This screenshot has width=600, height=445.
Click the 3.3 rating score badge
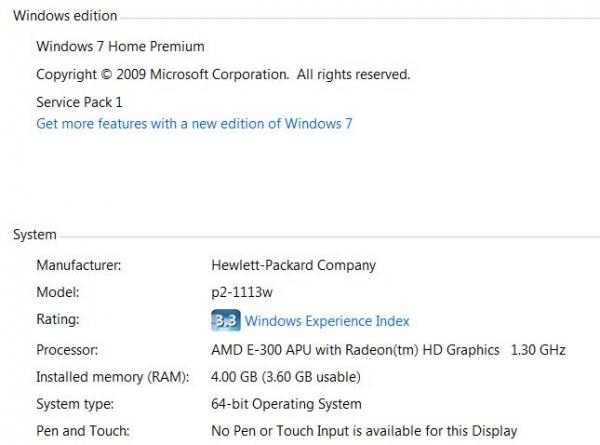click(x=225, y=321)
